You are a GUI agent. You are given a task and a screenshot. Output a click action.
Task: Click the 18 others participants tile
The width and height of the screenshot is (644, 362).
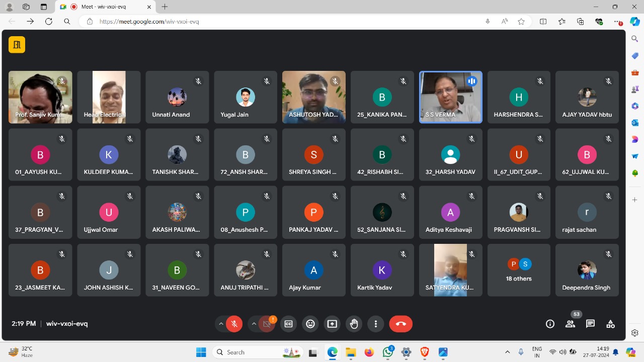point(518,270)
